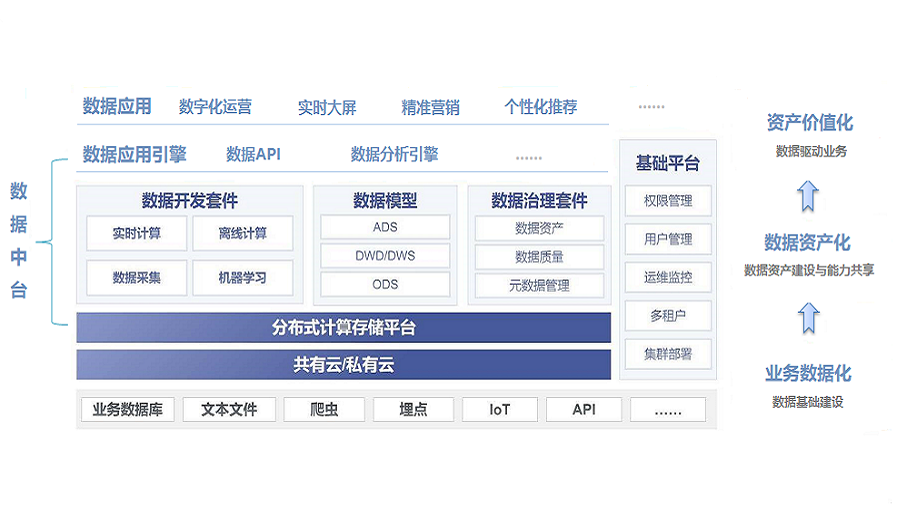Screen dimensions: 897x513
Task: Click the 共有云/私有云 bar
Action: 343,365
